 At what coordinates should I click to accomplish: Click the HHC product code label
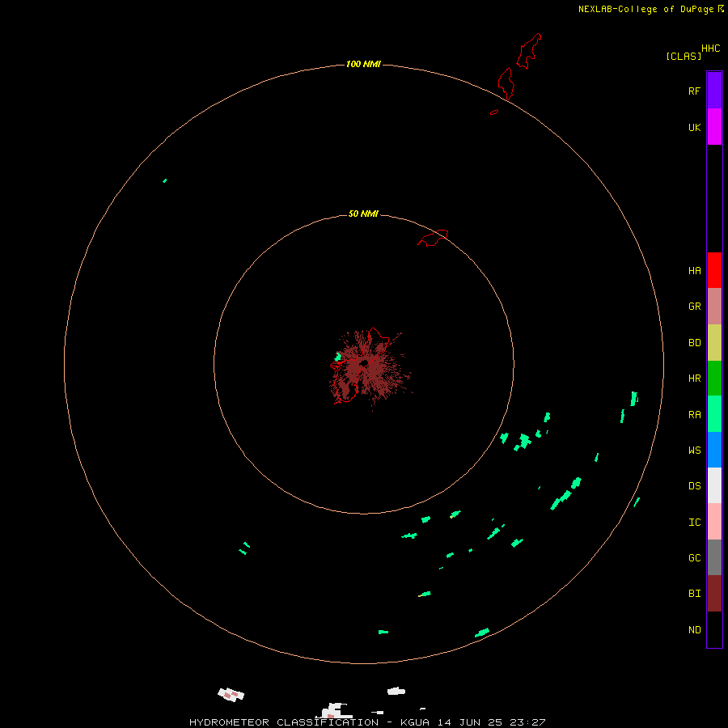tap(710, 49)
